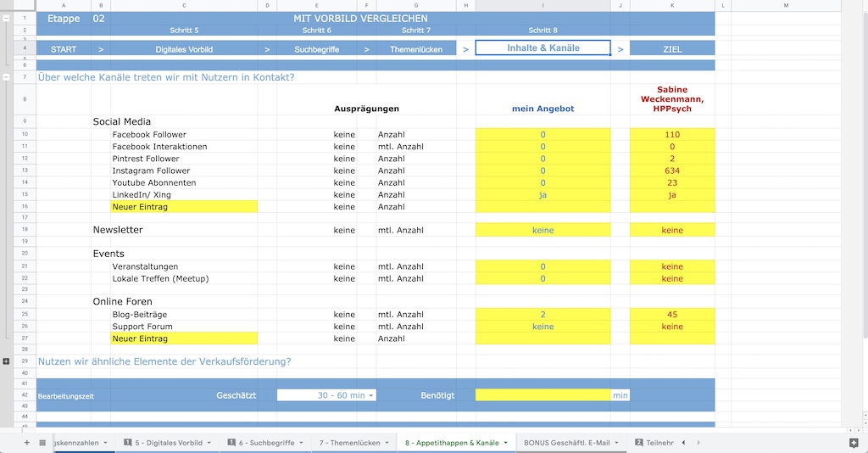Click the Themenlücken navigation cell
The height and width of the screenshot is (453, 868).
coord(415,49)
